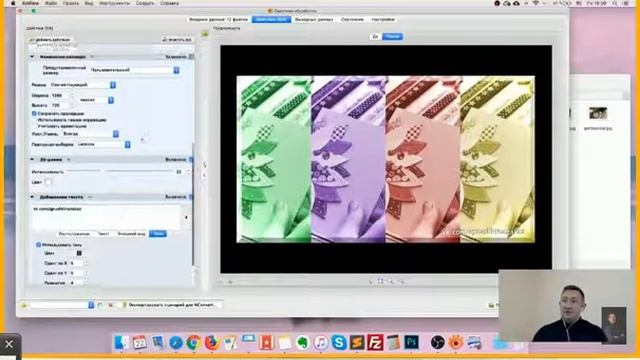Open Spotlight search in menu bar
640x360 pixels.
coord(615,3)
